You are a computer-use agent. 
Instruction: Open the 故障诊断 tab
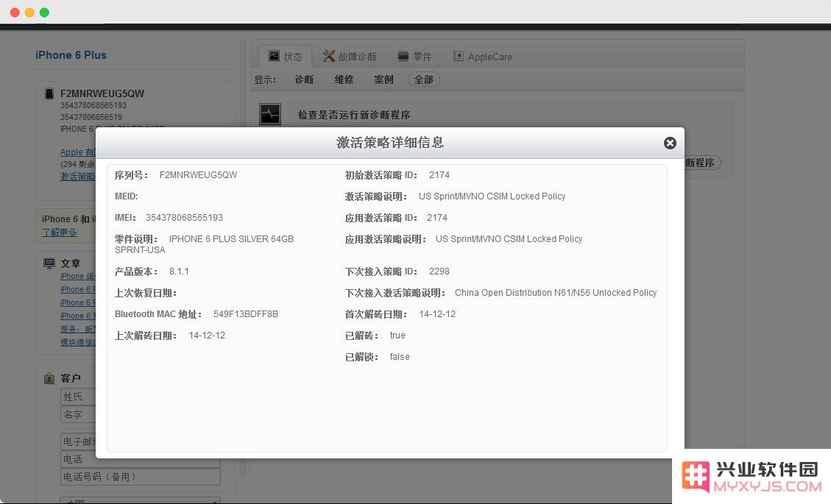[350, 56]
